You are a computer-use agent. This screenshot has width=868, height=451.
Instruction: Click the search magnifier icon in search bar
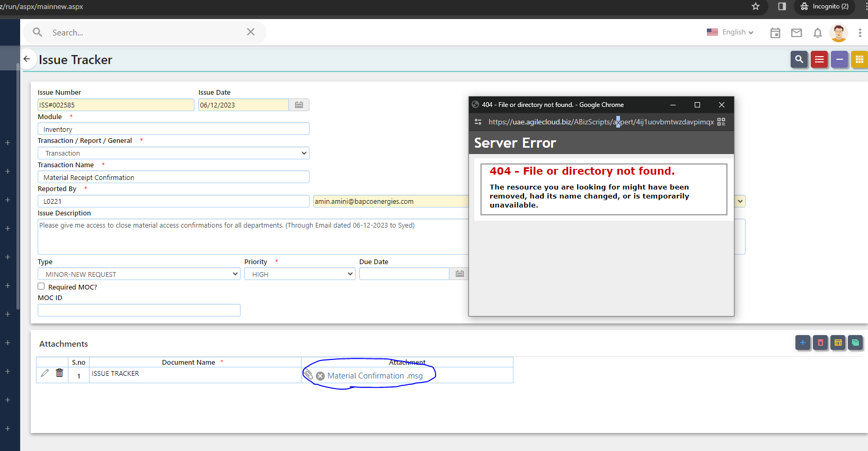coord(38,32)
